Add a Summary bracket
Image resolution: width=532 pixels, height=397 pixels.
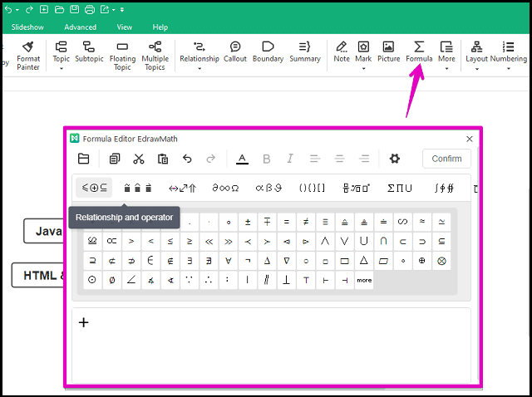coord(305,51)
